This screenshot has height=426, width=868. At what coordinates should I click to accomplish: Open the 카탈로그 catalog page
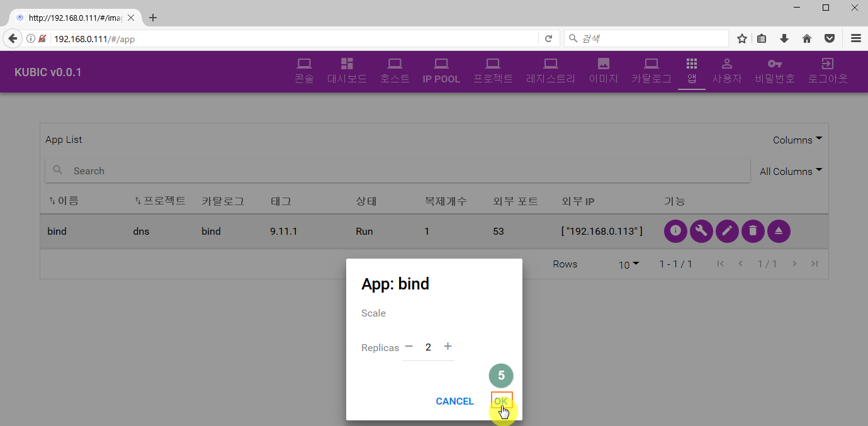(x=651, y=71)
